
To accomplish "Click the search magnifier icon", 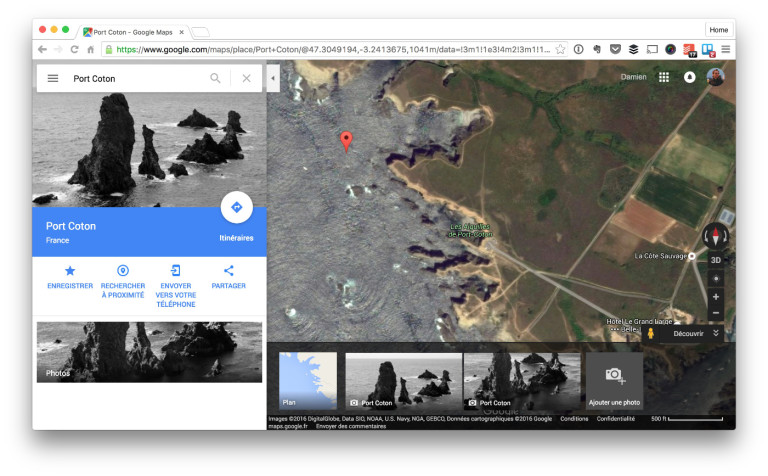I will [x=215, y=78].
